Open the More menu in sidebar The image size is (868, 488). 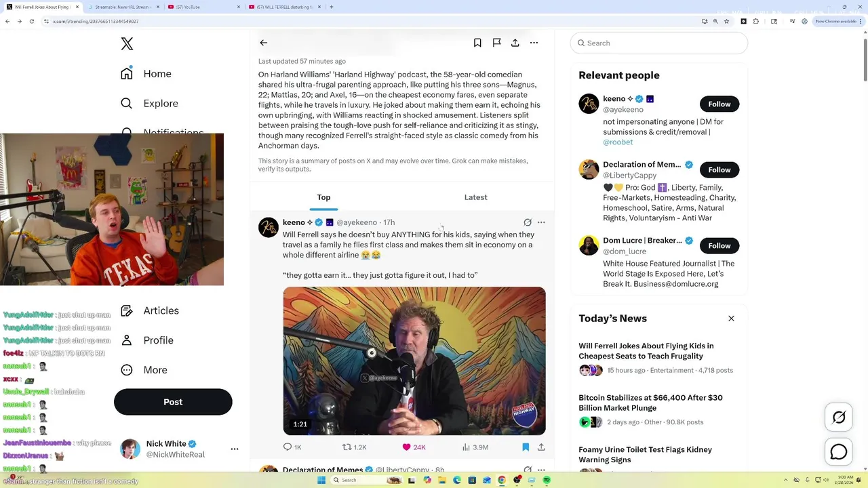click(x=144, y=370)
